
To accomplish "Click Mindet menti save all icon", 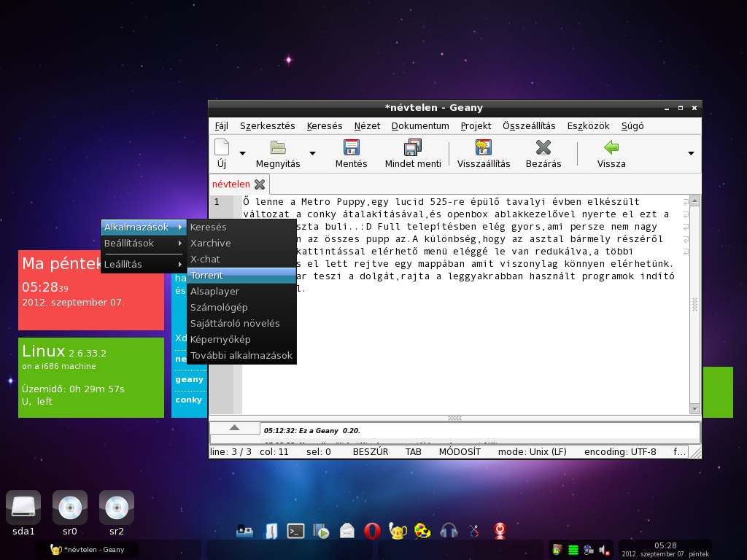I will point(413,147).
